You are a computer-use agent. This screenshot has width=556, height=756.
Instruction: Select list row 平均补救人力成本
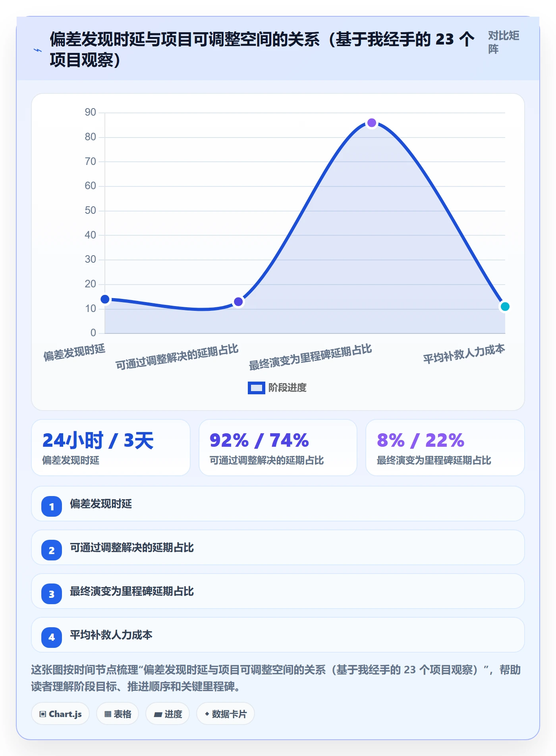click(x=278, y=635)
